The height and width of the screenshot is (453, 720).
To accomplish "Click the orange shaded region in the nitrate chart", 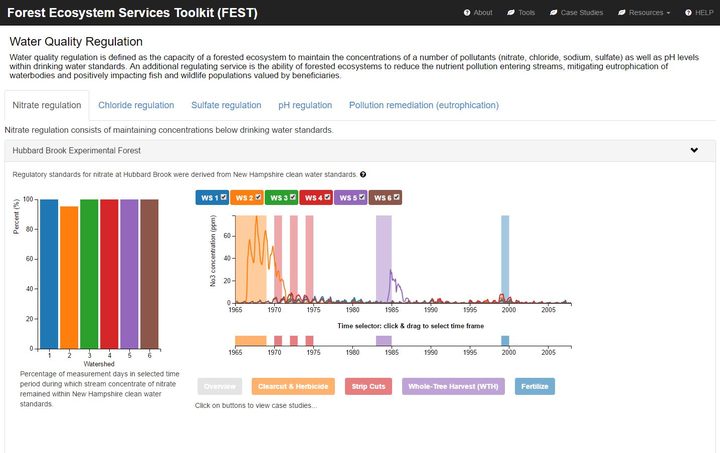I will (x=251, y=259).
